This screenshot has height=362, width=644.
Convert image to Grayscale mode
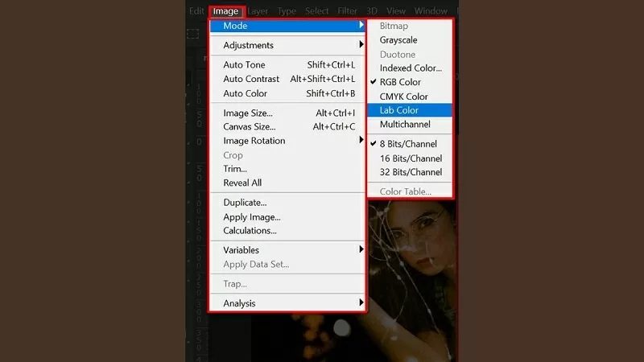coord(398,40)
